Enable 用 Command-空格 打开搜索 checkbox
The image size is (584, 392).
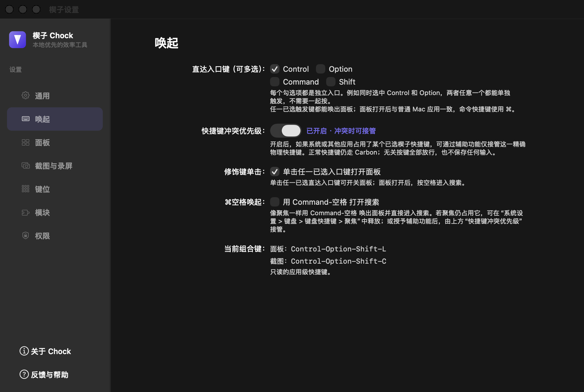pos(274,202)
